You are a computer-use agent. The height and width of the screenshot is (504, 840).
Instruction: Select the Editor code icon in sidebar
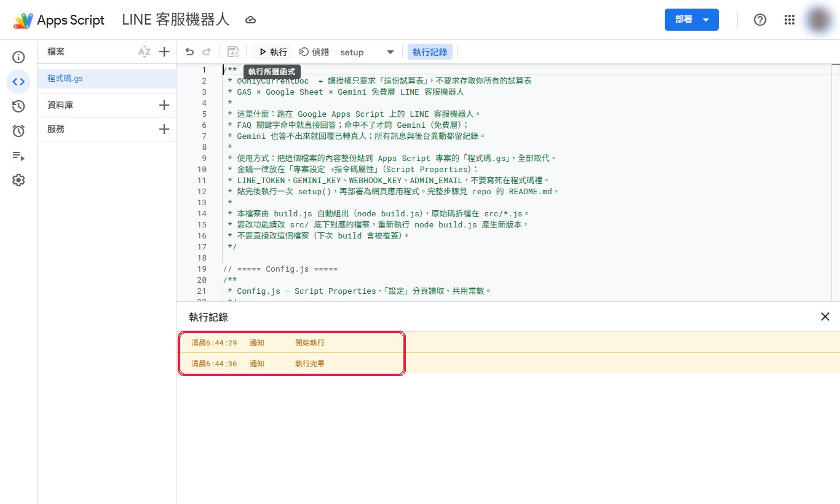(x=18, y=82)
